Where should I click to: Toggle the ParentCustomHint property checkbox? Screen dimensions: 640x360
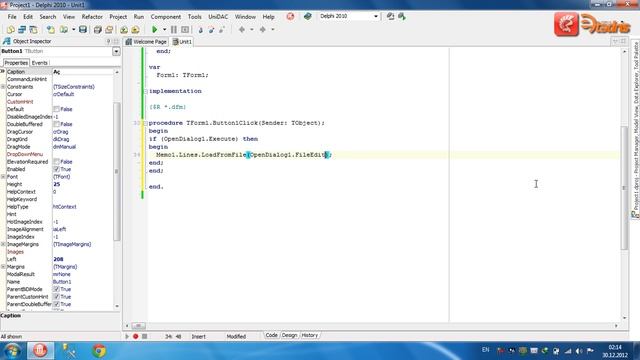(x=56, y=297)
